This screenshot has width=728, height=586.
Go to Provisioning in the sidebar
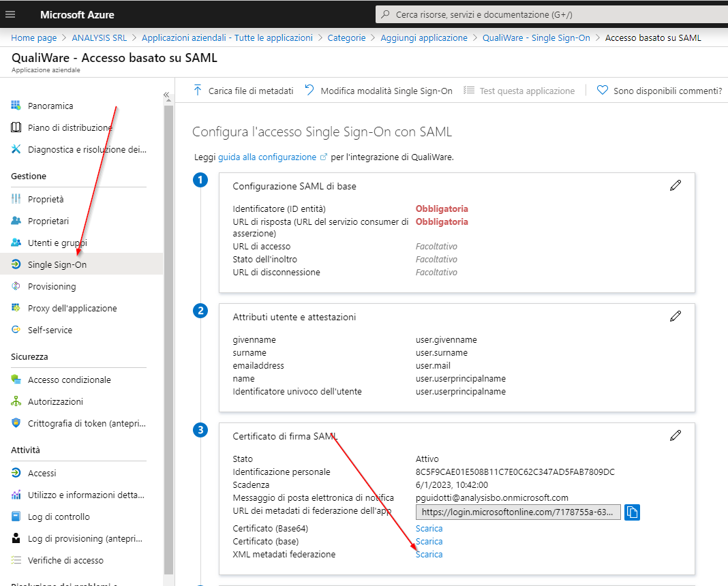pyautogui.click(x=52, y=286)
